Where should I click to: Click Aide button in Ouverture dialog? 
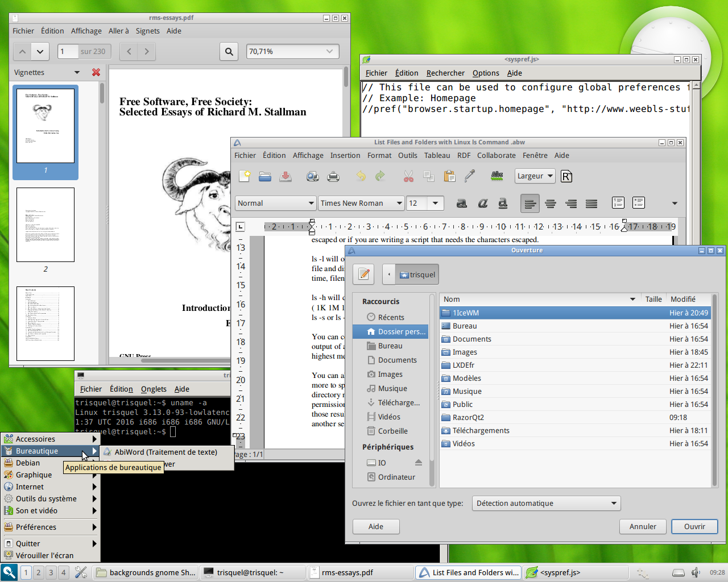tap(376, 526)
